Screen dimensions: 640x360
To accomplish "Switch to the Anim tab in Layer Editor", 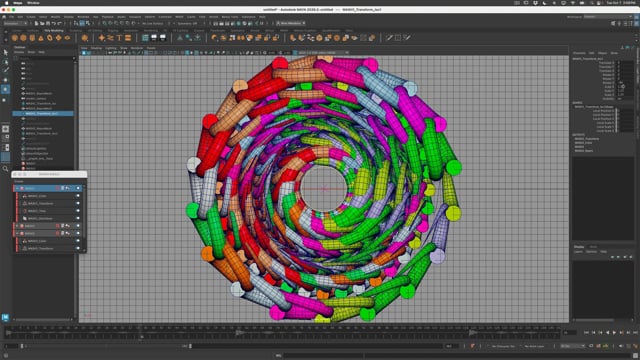I will [x=593, y=247].
